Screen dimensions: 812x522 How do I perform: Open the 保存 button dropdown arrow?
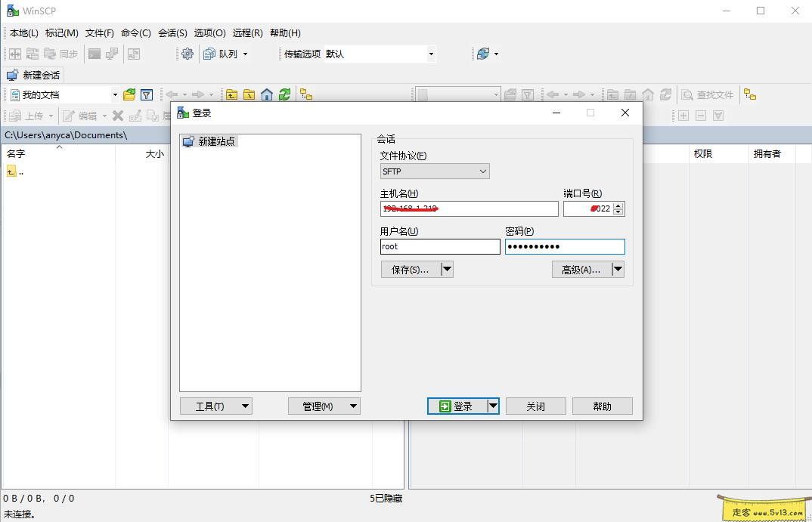pos(446,269)
